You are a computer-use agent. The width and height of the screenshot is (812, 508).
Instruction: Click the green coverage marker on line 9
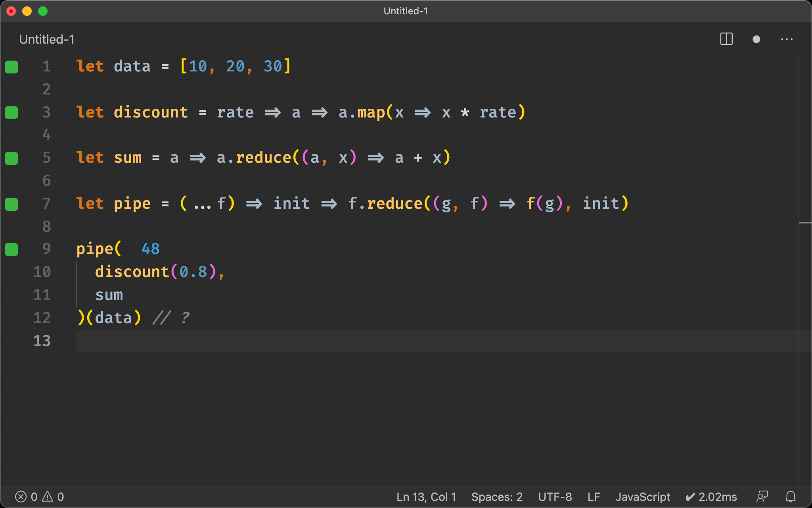pyautogui.click(x=11, y=250)
